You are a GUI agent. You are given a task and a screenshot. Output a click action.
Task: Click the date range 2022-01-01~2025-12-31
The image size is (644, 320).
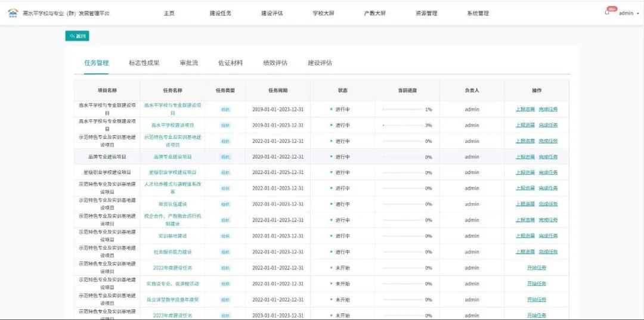point(278,172)
